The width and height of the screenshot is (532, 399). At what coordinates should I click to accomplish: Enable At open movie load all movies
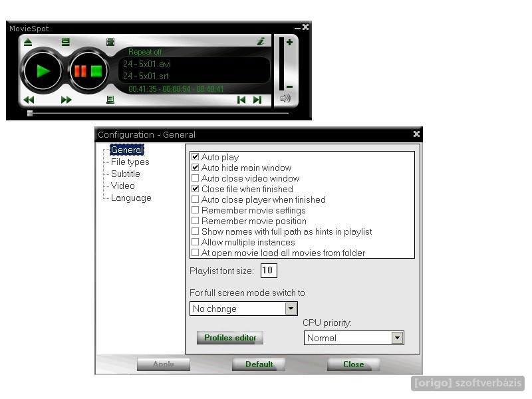pyautogui.click(x=195, y=253)
